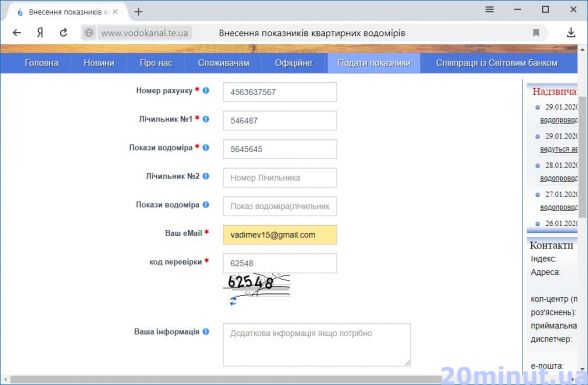The image size is (588, 385).
Task: Open the Про нас menu item
Action: pyautogui.click(x=156, y=63)
